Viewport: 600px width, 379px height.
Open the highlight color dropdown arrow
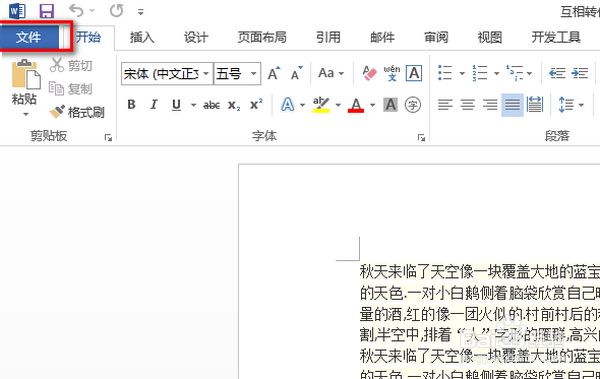(x=338, y=105)
